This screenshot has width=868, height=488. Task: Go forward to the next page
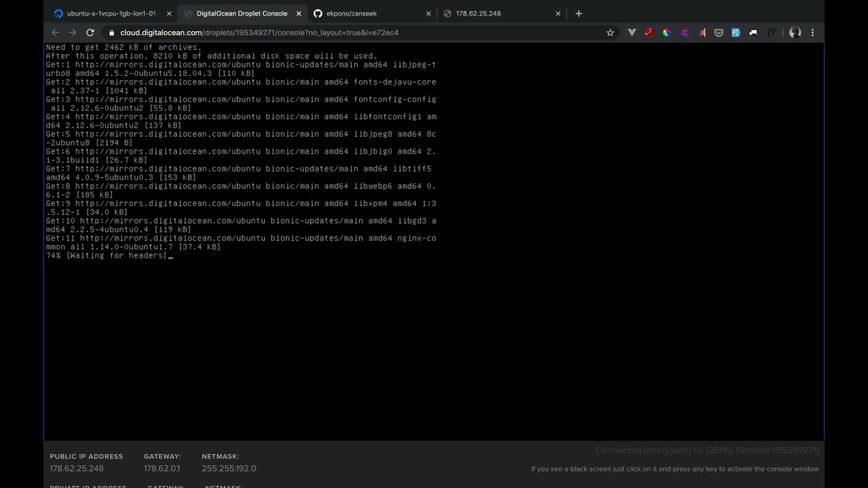point(73,33)
